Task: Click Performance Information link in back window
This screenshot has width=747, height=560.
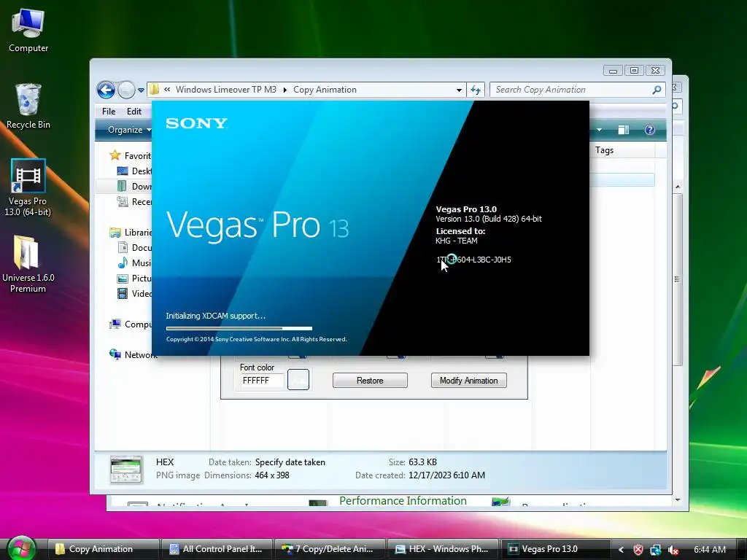Action: coord(403,501)
